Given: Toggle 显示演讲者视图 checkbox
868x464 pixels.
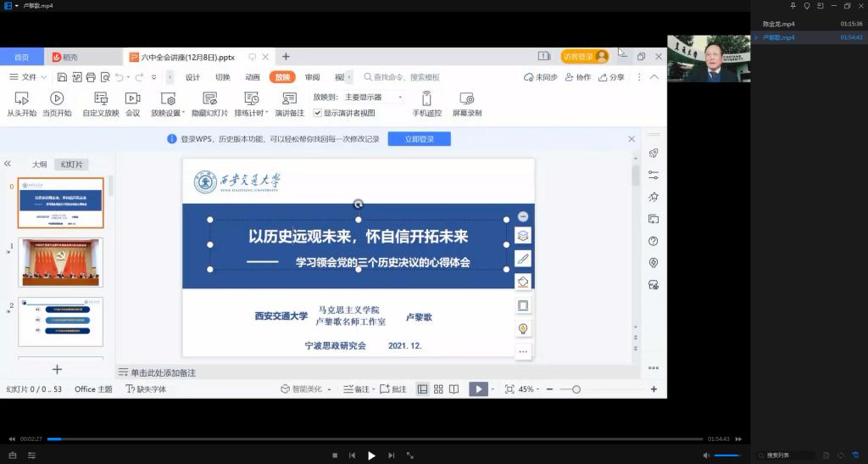Looking at the screenshot, I should click(x=318, y=113).
